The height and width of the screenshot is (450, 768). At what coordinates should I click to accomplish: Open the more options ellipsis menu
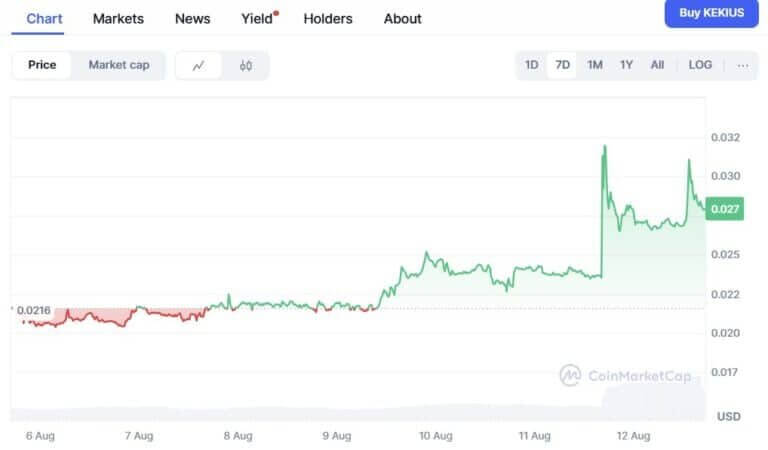[x=742, y=65]
